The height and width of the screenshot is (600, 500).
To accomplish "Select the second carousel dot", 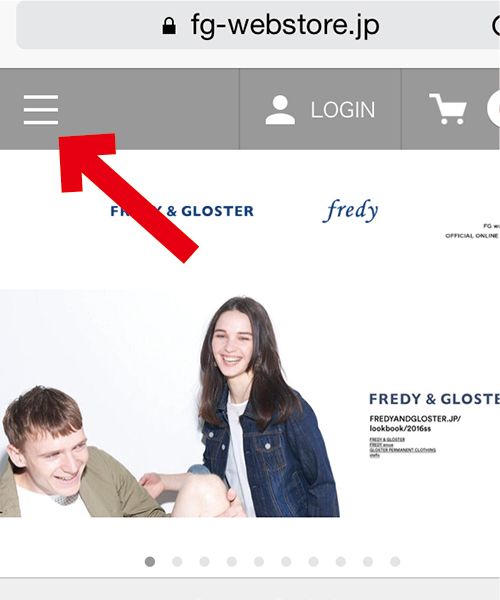I will 177,561.
